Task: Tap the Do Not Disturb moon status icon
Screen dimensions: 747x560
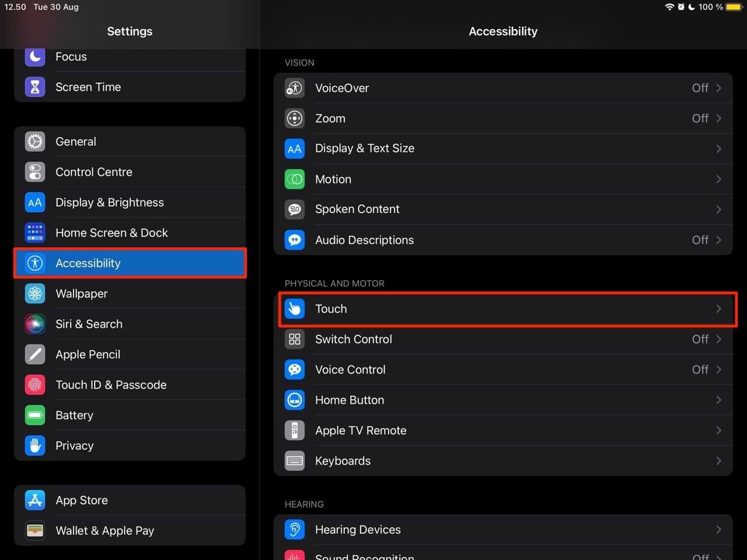Action: click(692, 7)
